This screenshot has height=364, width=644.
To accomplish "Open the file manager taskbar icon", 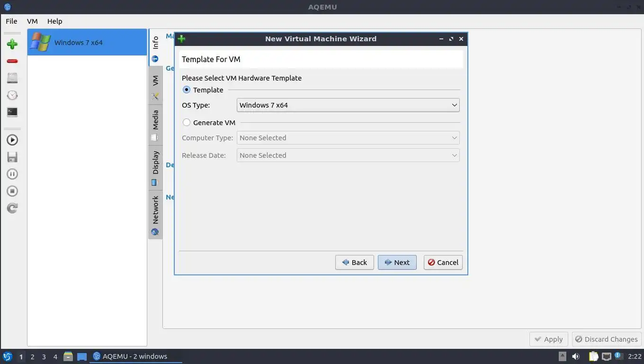I will tap(68, 356).
